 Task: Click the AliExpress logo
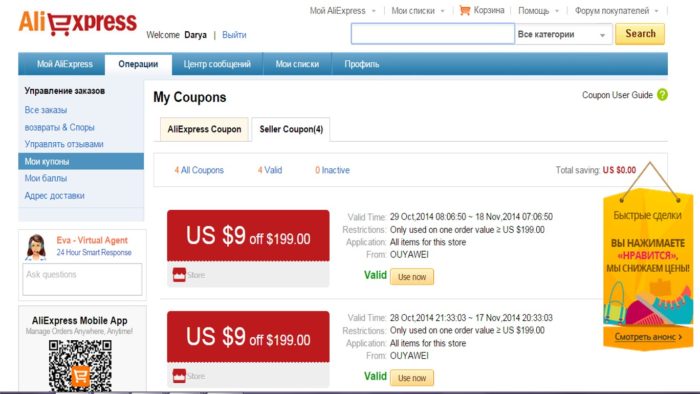tap(78, 23)
